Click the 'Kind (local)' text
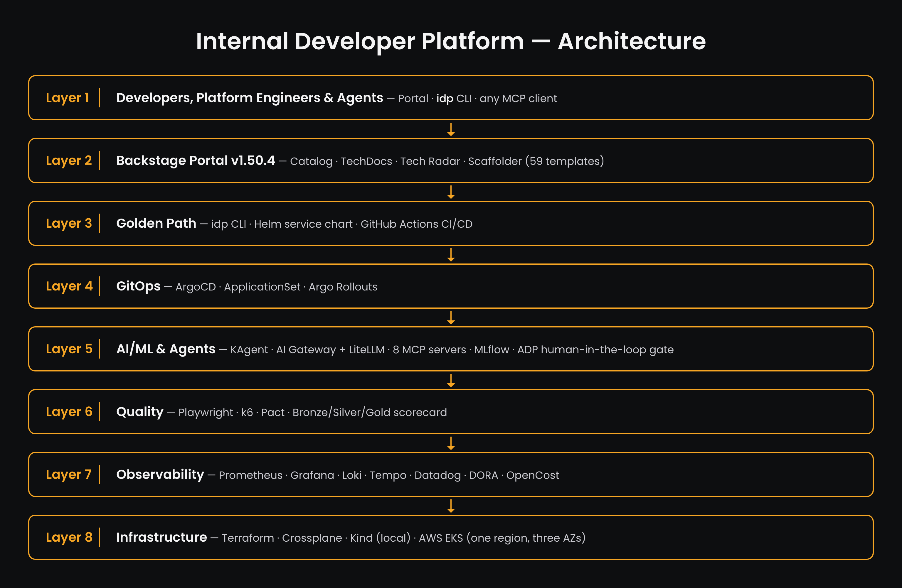 [x=380, y=538]
